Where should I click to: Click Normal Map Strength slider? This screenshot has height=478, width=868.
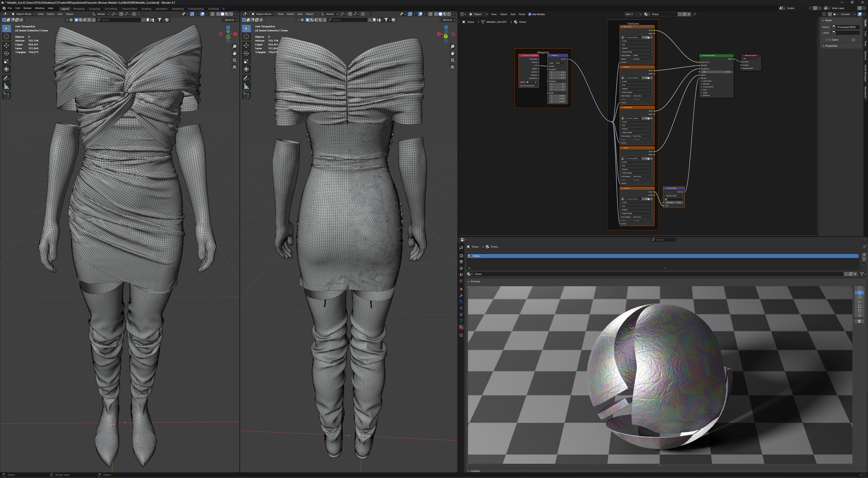coord(674,203)
